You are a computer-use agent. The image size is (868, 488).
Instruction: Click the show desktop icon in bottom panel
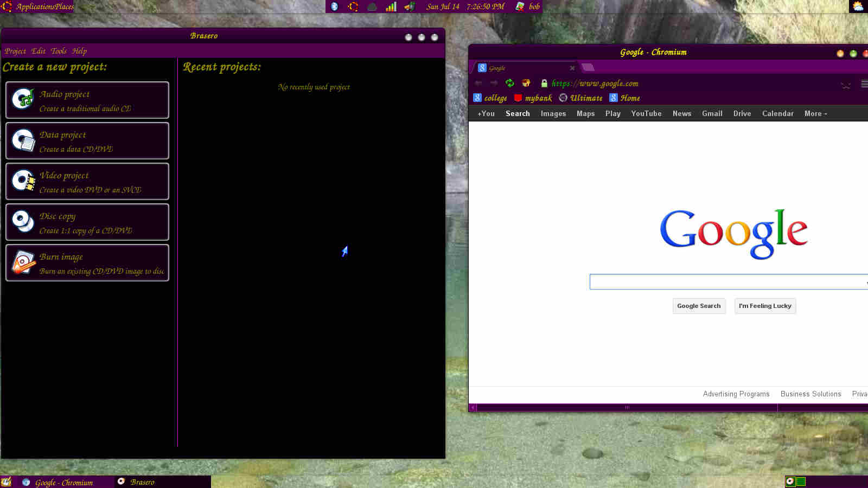click(x=7, y=482)
